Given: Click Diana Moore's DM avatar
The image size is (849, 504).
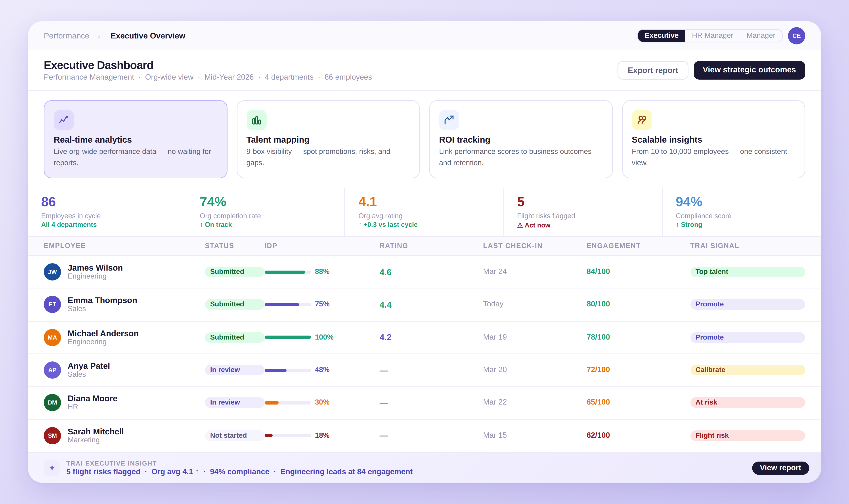Looking at the screenshot, I should click(x=52, y=403).
